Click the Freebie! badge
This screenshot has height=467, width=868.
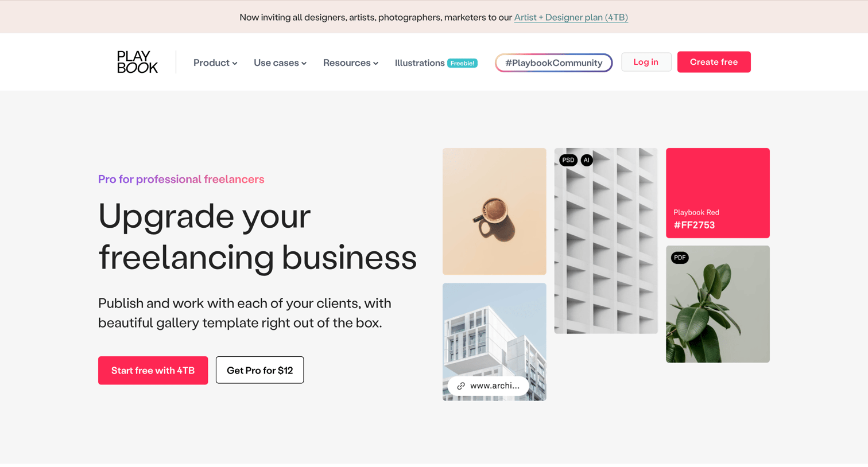(463, 63)
